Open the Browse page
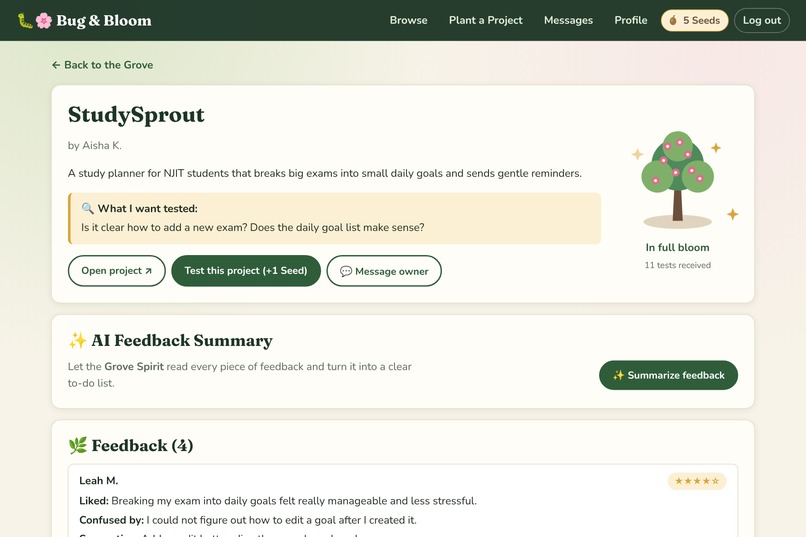The image size is (806, 537). click(408, 21)
